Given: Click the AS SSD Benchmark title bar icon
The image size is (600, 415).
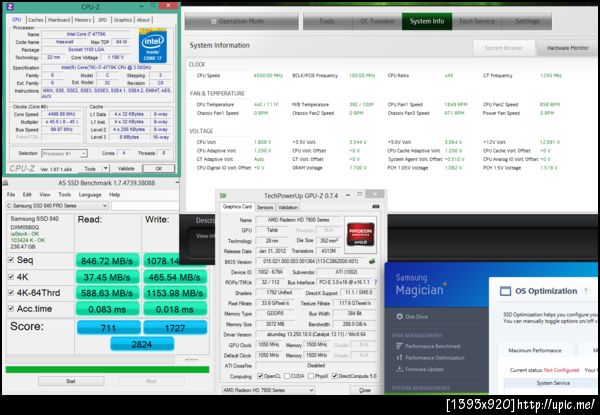Looking at the screenshot, I should [x=5, y=183].
